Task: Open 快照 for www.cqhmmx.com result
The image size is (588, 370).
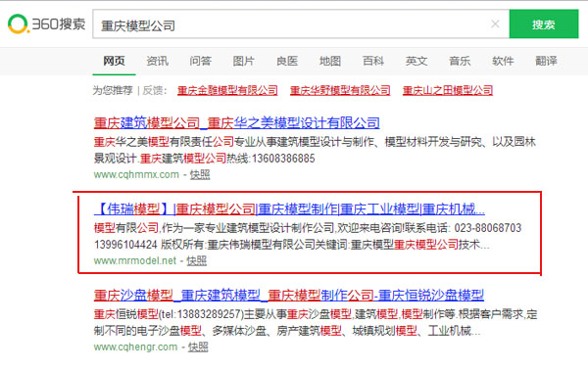Action: point(200,174)
